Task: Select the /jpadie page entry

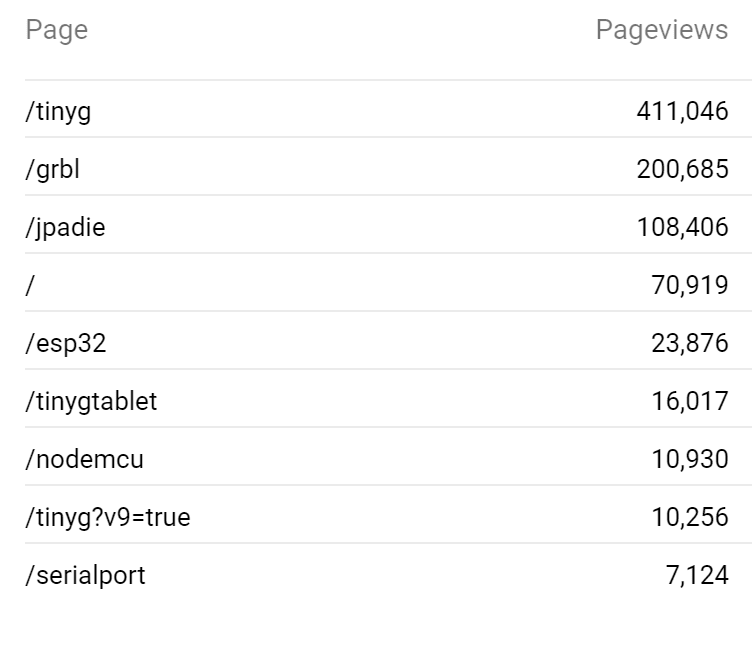Action: (65, 227)
